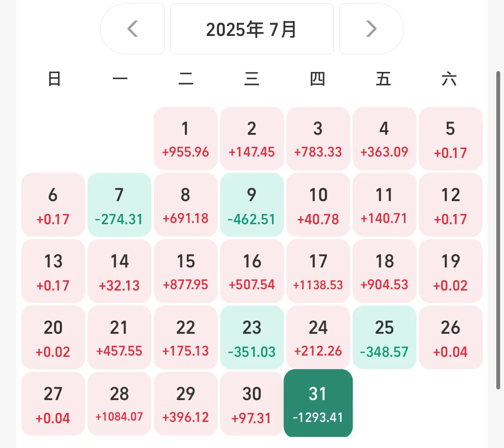
Task: Select day 8 showing +691.18
Action: (x=186, y=205)
